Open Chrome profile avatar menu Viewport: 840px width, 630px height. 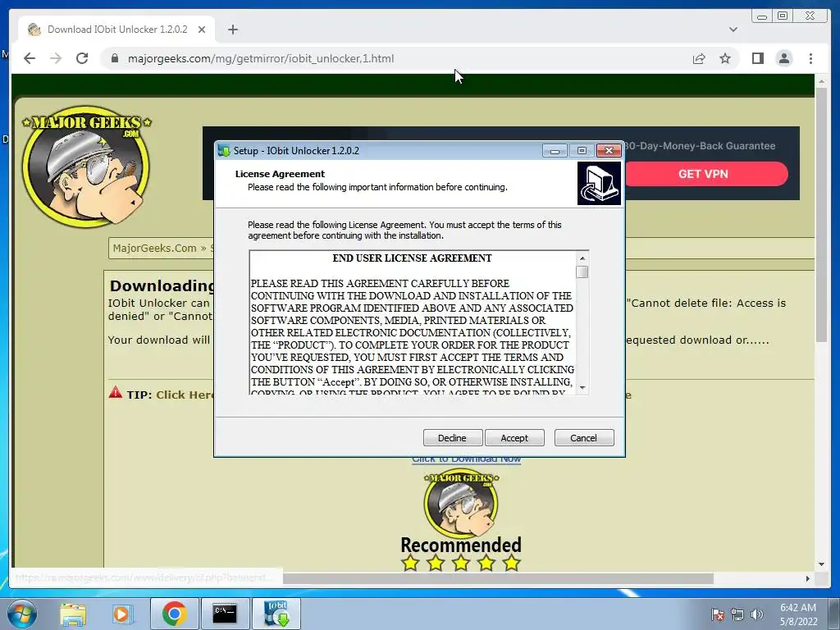coord(784,58)
